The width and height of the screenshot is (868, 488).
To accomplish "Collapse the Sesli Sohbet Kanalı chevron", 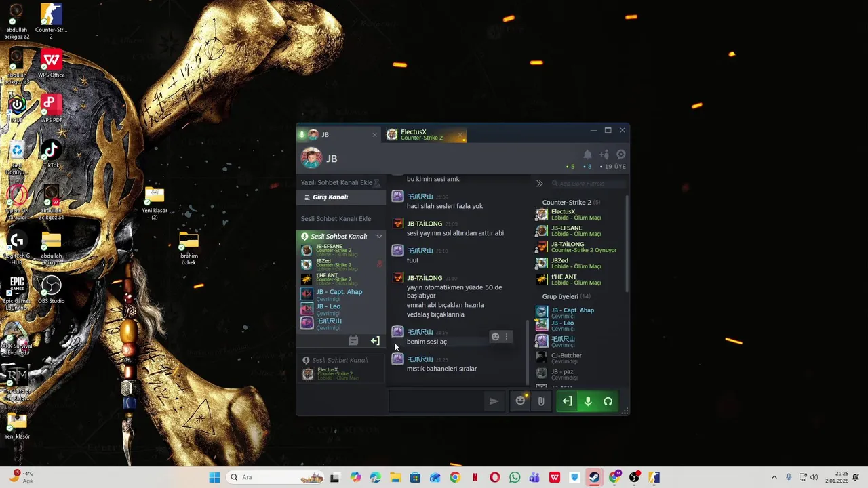I will pos(379,237).
